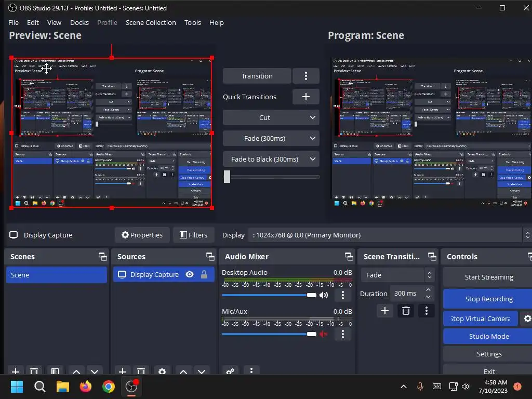Open the Docks menu
This screenshot has width=532, height=399.
click(x=79, y=22)
